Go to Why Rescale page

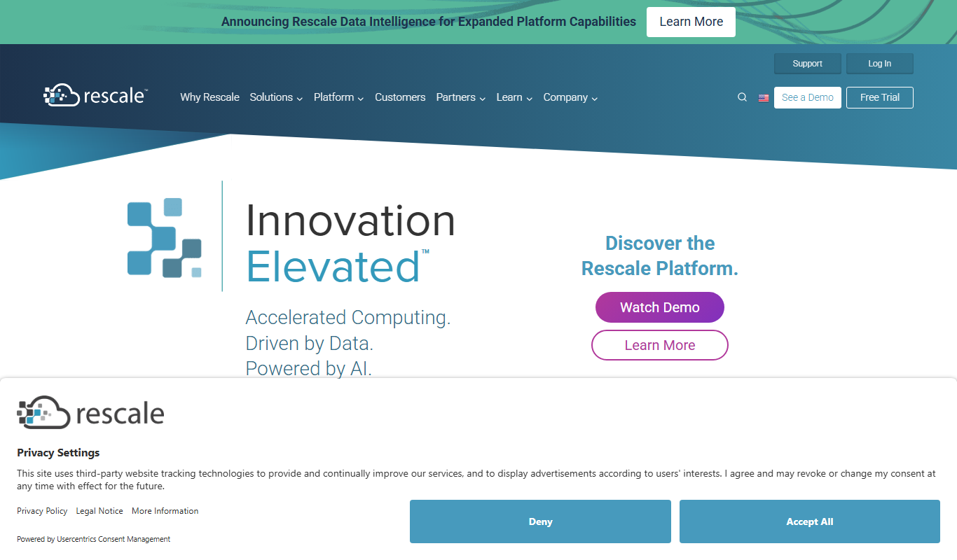pos(209,97)
